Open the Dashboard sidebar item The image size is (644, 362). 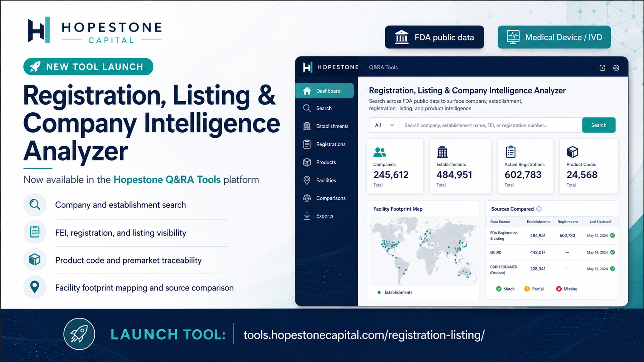324,91
